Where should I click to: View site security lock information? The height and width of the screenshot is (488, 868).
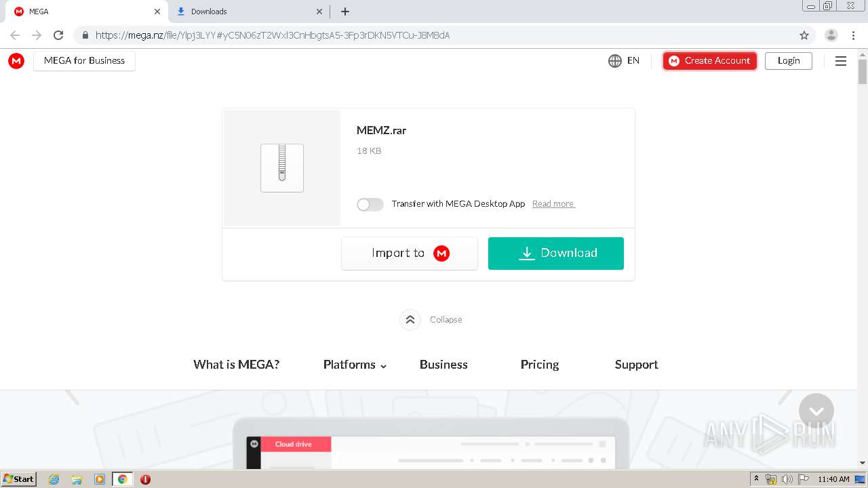coord(85,35)
